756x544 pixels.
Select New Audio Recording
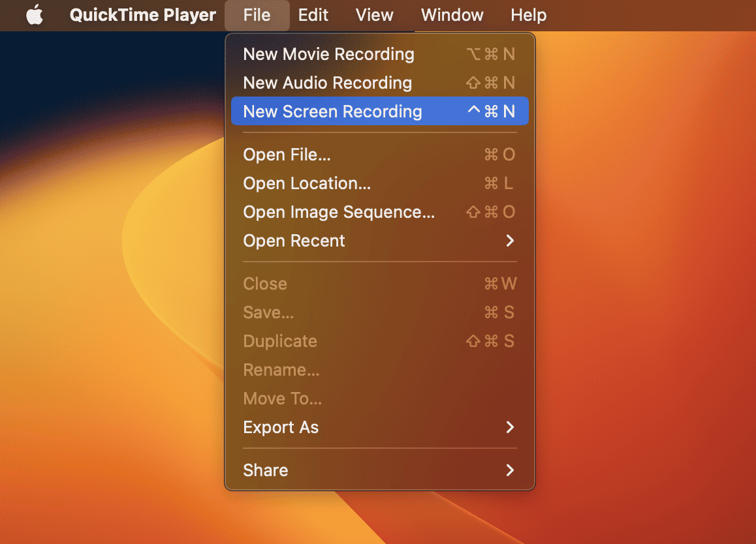coord(328,83)
